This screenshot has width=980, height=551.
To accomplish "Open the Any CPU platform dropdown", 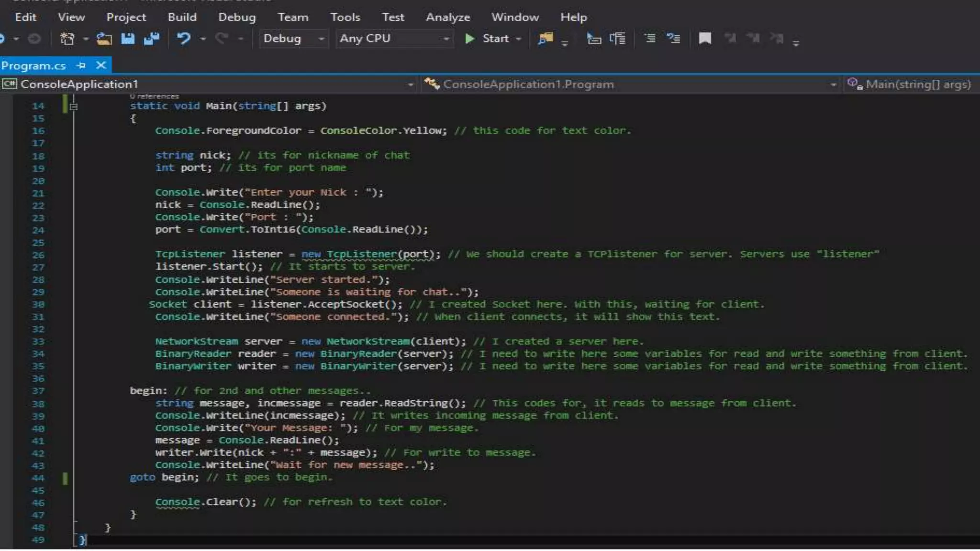I will click(x=445, y=39).
